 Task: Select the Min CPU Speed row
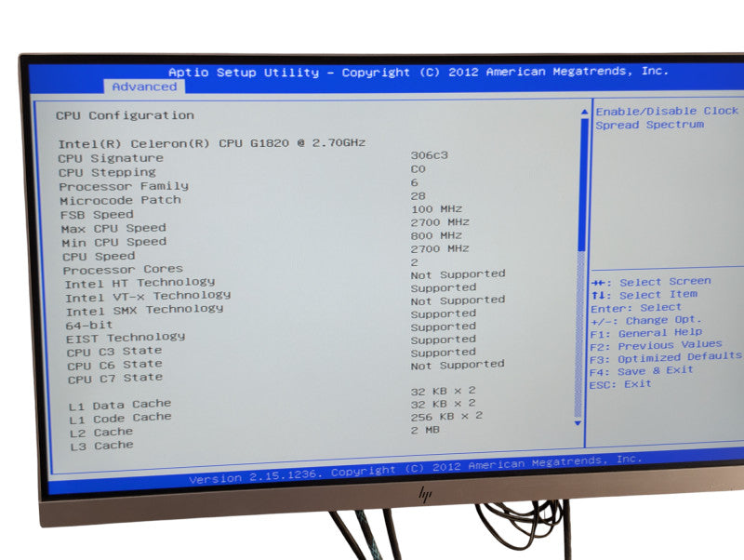262,239
